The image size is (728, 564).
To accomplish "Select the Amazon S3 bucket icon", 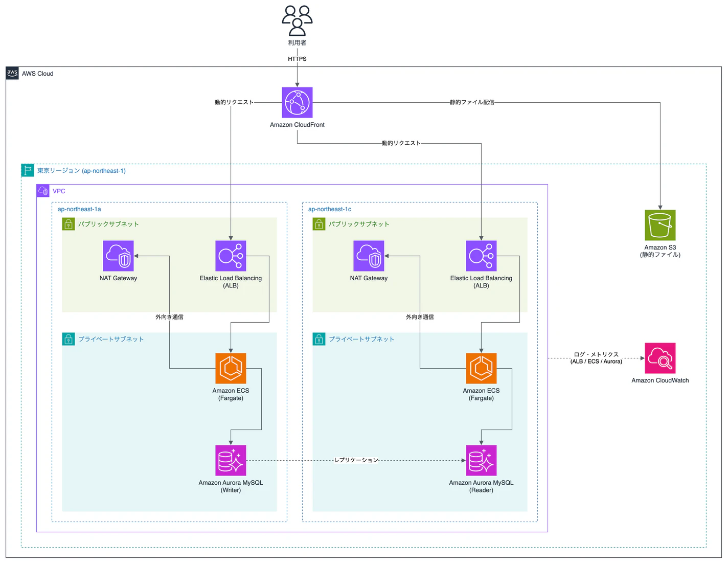I will pos(660,225).
